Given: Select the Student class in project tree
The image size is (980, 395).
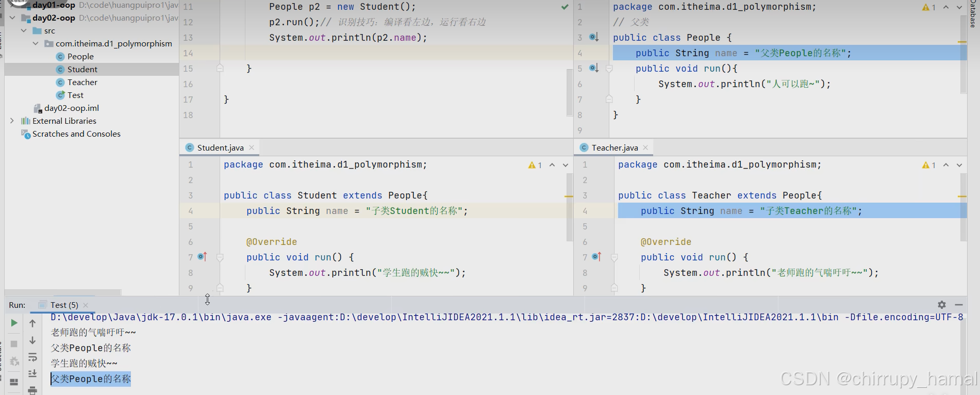Looking at the screenshot, I should [82, 69].
